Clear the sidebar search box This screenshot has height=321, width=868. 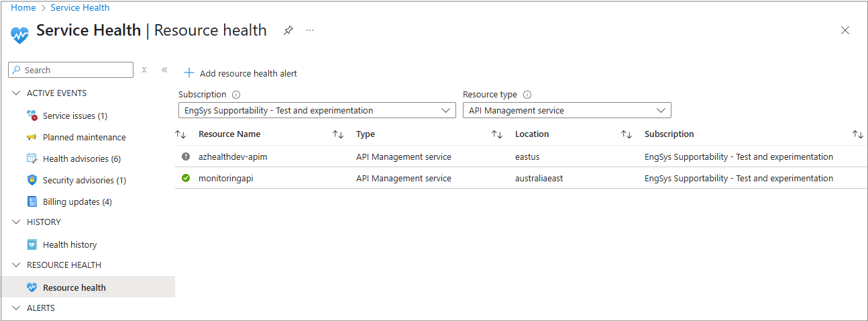point(144,70)
